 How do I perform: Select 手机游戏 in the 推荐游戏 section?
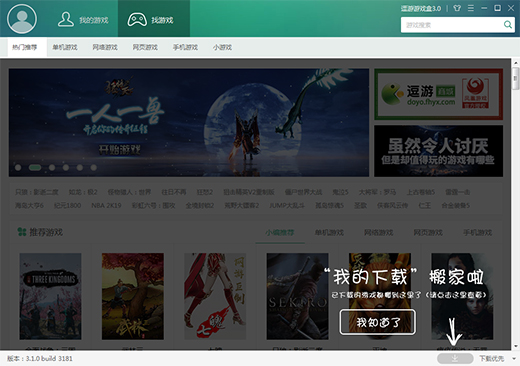478,232
